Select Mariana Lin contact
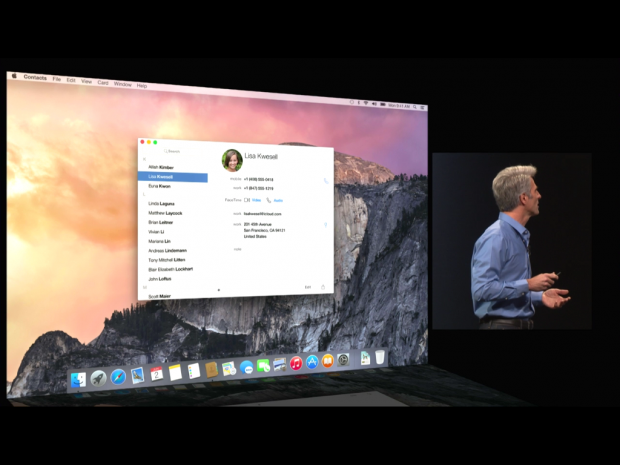This screenshot has height=465, width=620. [x=159, y=241]
